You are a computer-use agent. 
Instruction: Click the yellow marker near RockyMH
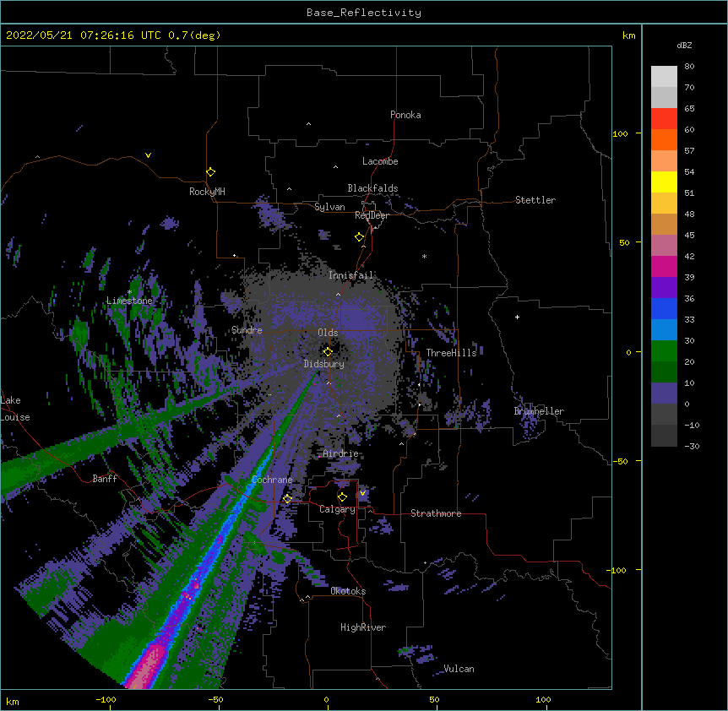[x=210, y=171]
